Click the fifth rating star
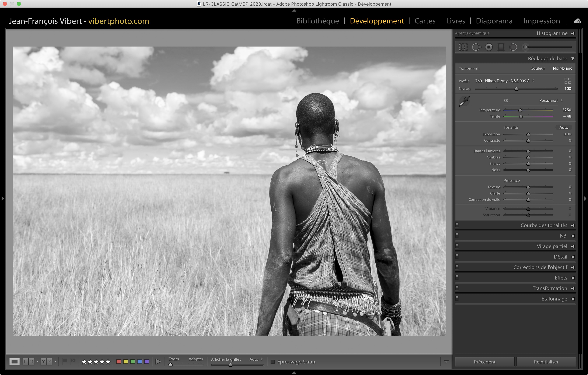This screenshot has height=375, width=588. (x=108, y=362)
